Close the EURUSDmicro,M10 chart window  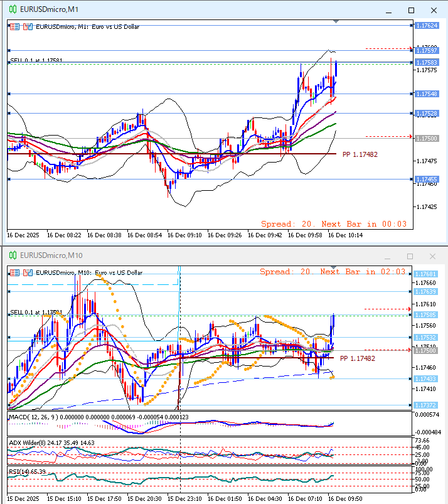(x=432, y=256)
